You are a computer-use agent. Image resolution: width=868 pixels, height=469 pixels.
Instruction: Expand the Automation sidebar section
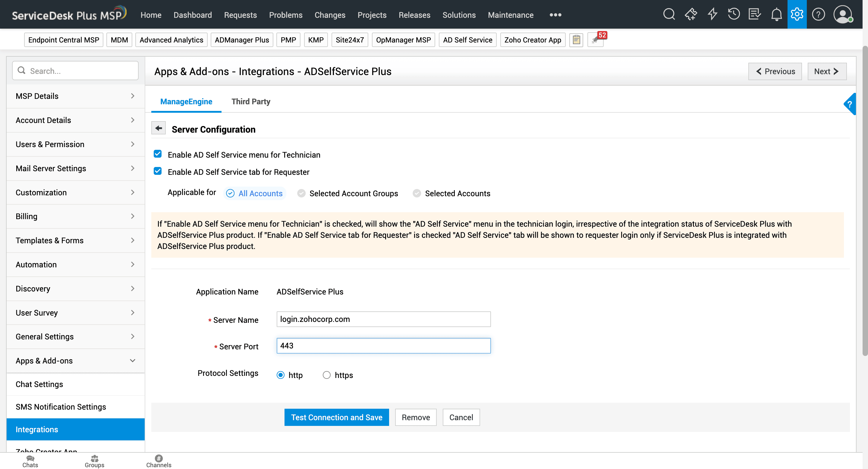(75, 264)
